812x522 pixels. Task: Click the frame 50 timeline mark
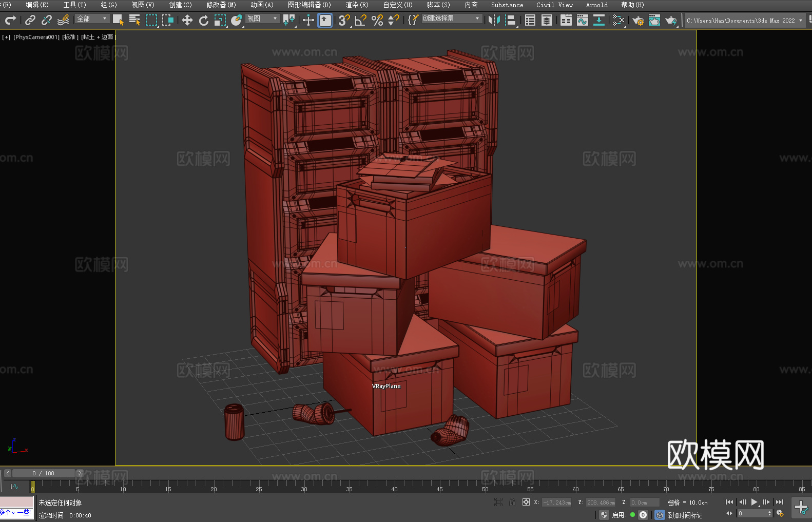coord(485,489)
